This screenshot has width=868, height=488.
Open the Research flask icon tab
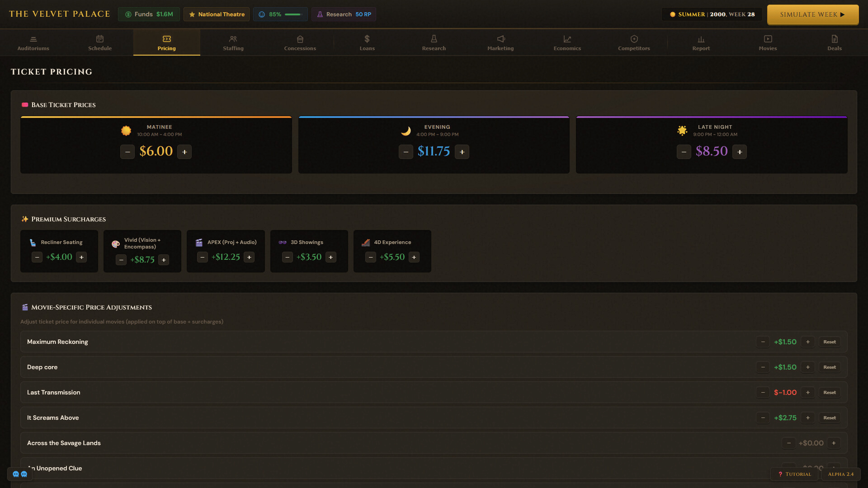[434, 39]
